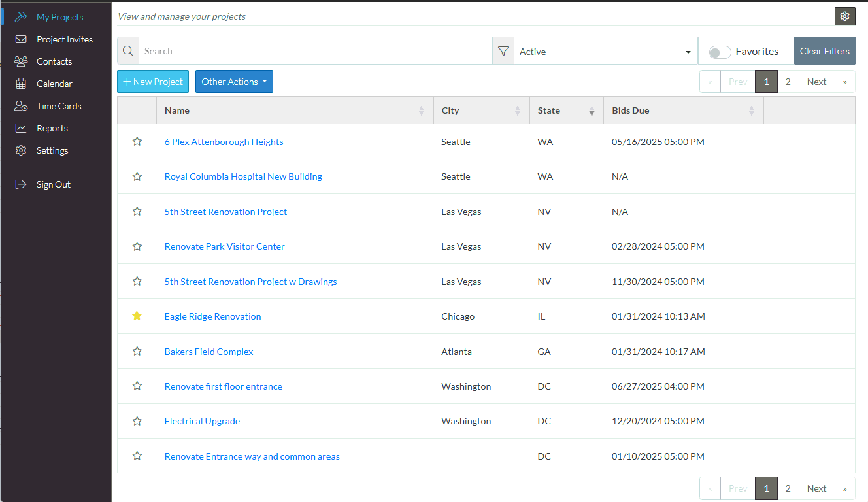Star Renovate Entrance way and common areas
Image resolution: width=868 pixels, height=502 pixels.
(137, 456)
